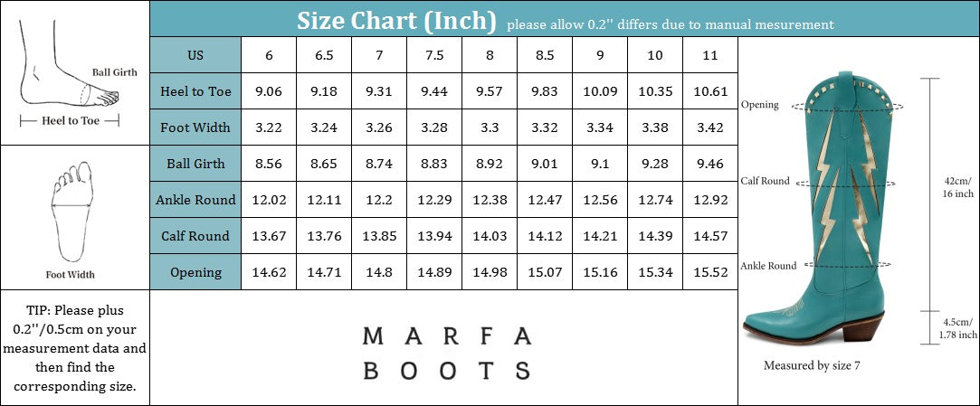The height and width of the screenshot is (406, 980).
Task: Click the Ankle Round row label
Action: (x=195, y=200)
